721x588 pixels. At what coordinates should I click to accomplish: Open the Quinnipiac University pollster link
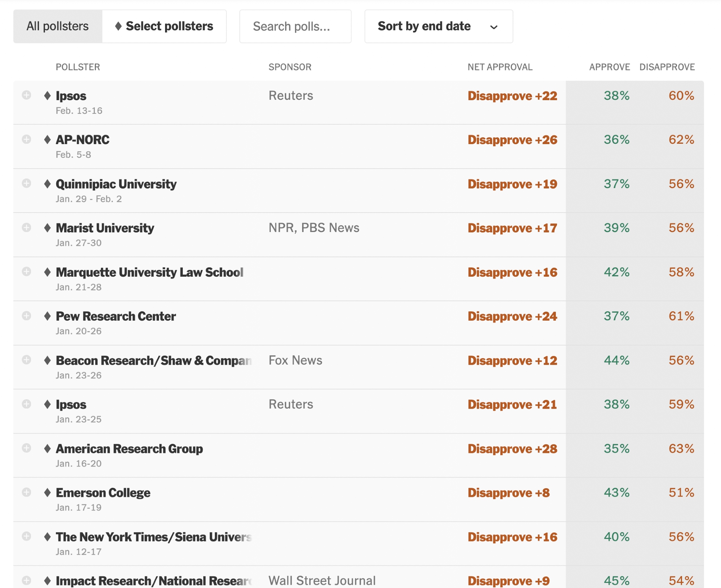(116, 184)
